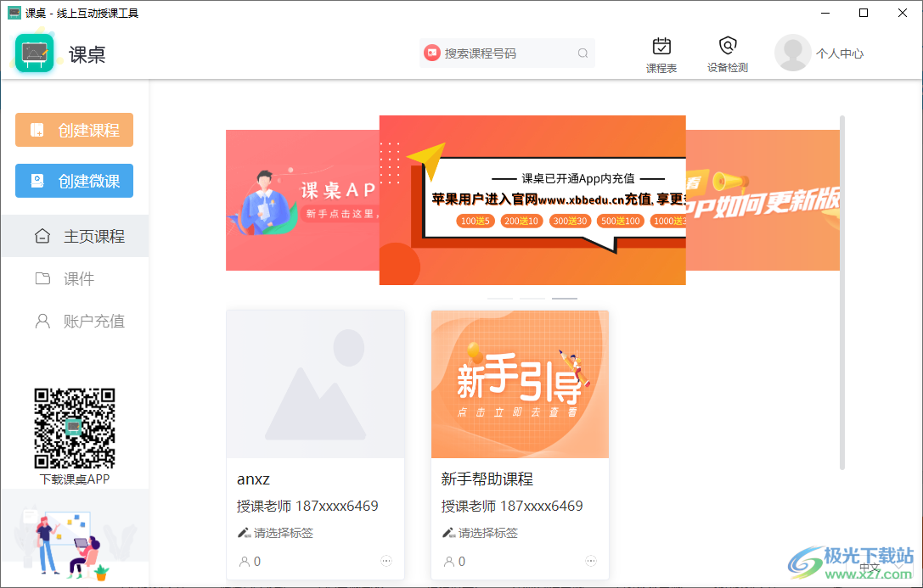Click student count icon on 新手帮助课程 card
This screenshot has height=588, width=923.
point(448,562)
